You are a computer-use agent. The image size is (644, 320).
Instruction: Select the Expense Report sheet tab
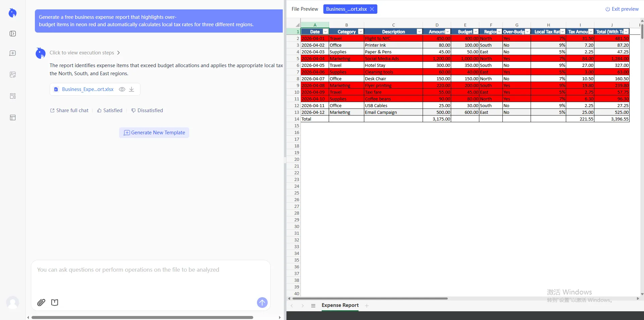coord(340,305)
